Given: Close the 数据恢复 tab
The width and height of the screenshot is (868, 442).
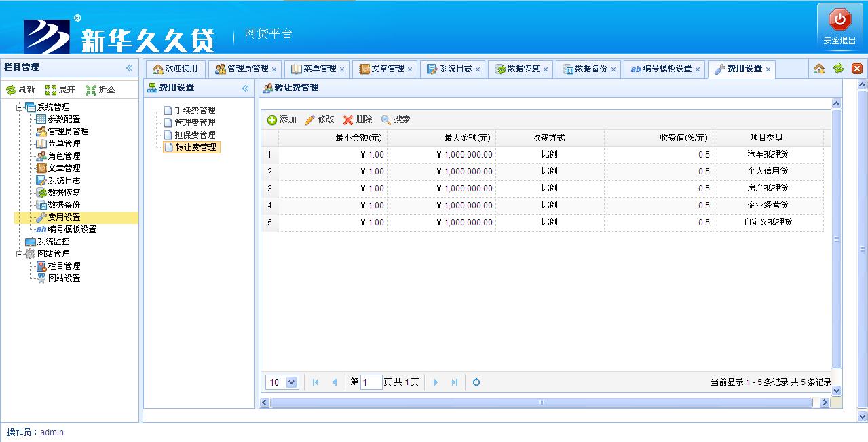Looking at the screenshot, I should click(x=546, y=69).
